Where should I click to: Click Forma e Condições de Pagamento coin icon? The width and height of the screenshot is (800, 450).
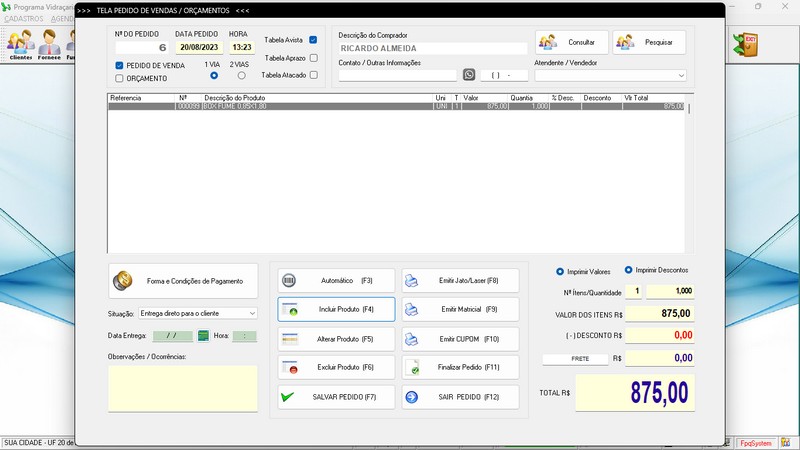122,281
